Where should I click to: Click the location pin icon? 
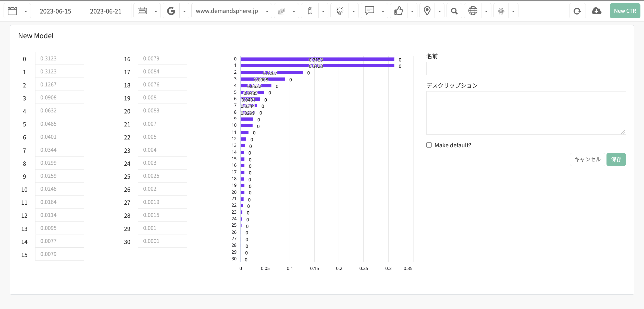pyautogui.click(x=427, y=11)
